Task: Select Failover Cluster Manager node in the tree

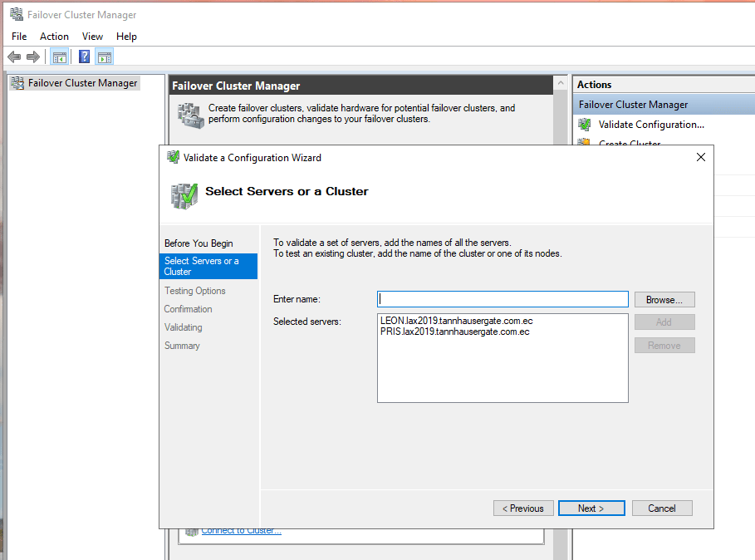Action: [82, 83]
